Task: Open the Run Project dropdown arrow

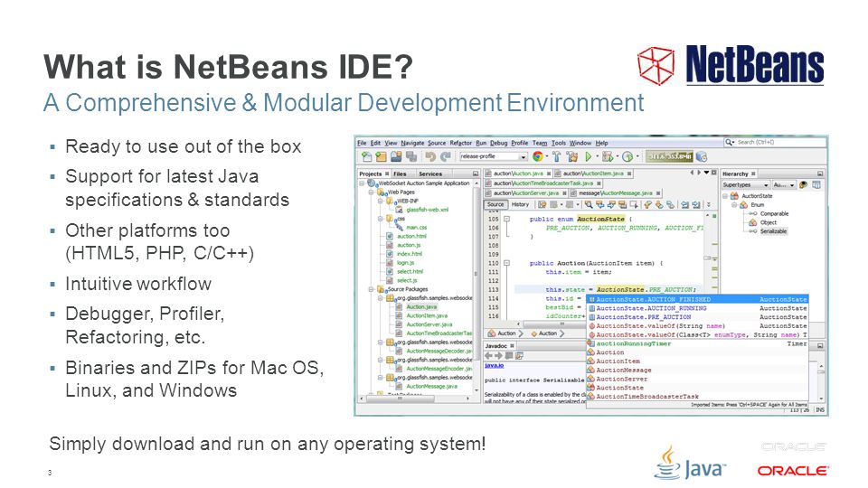Action: [598, 156]
